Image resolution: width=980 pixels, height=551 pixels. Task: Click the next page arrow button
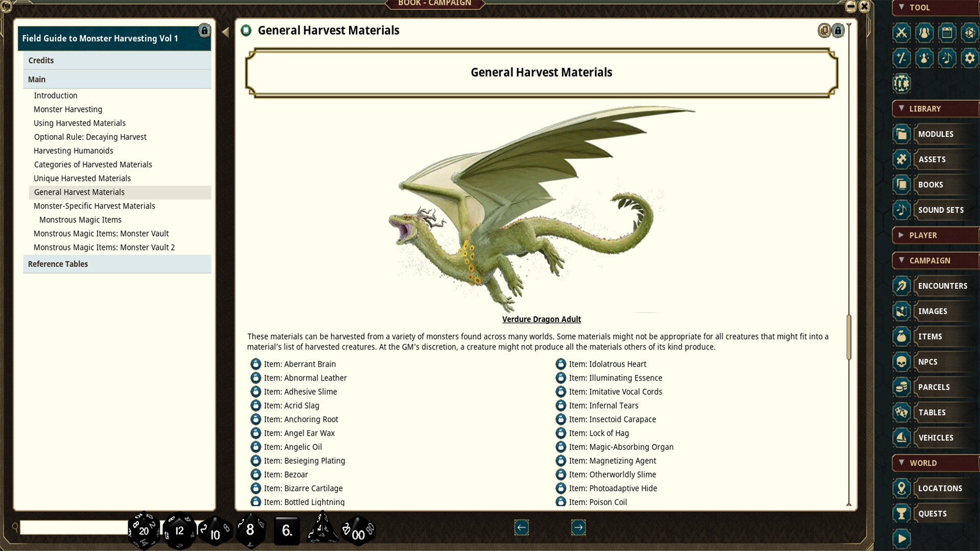[x=578, y=528]
